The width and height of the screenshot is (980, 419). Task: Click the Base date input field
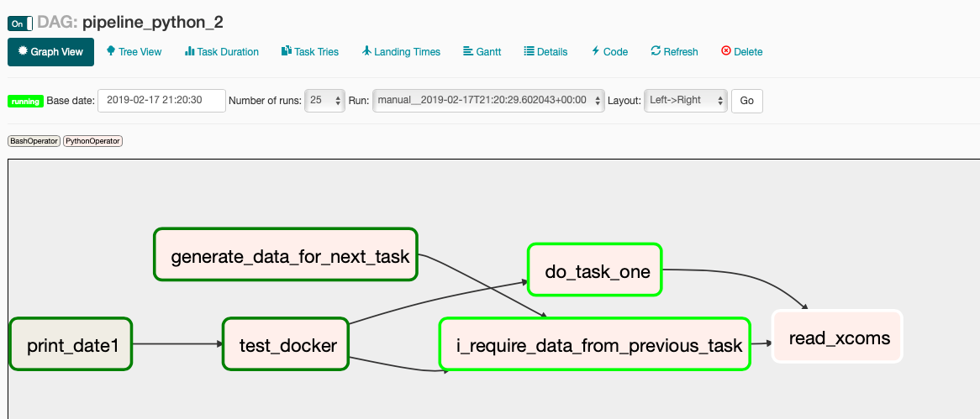point(162,101)
